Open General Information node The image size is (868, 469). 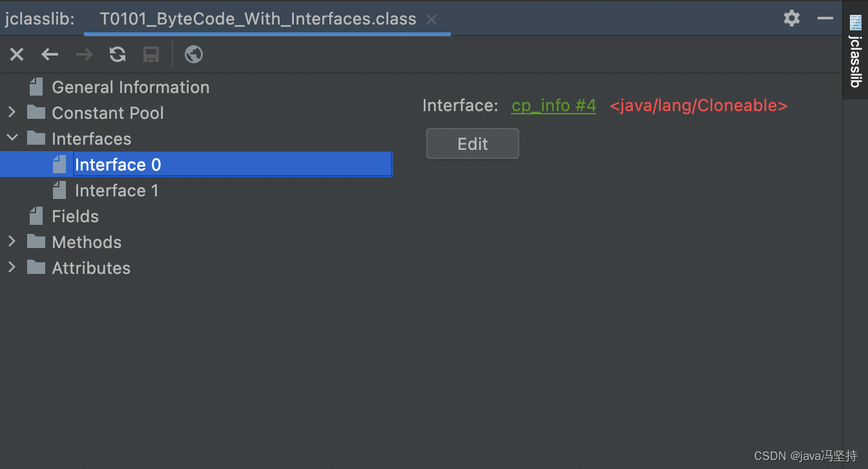130,87
